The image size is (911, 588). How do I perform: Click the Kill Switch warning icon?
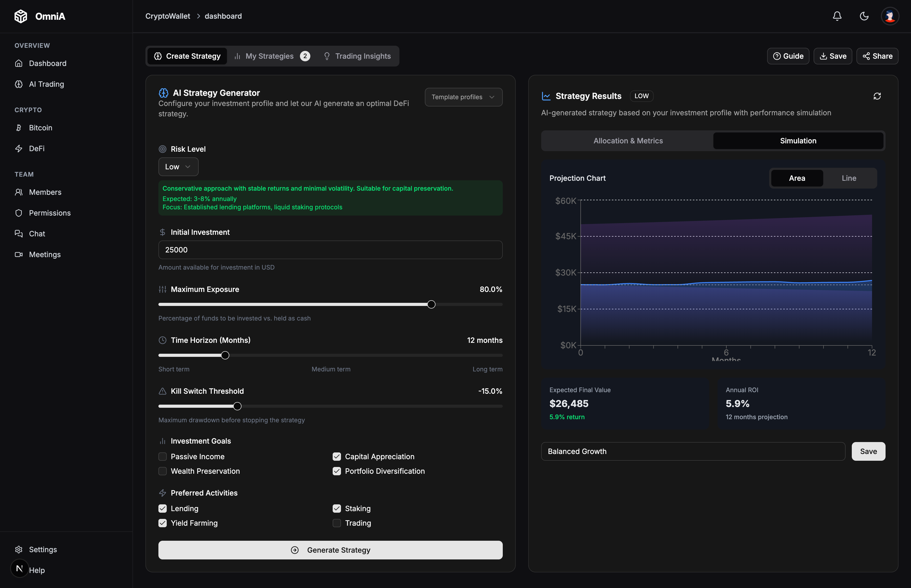(163, 391)
